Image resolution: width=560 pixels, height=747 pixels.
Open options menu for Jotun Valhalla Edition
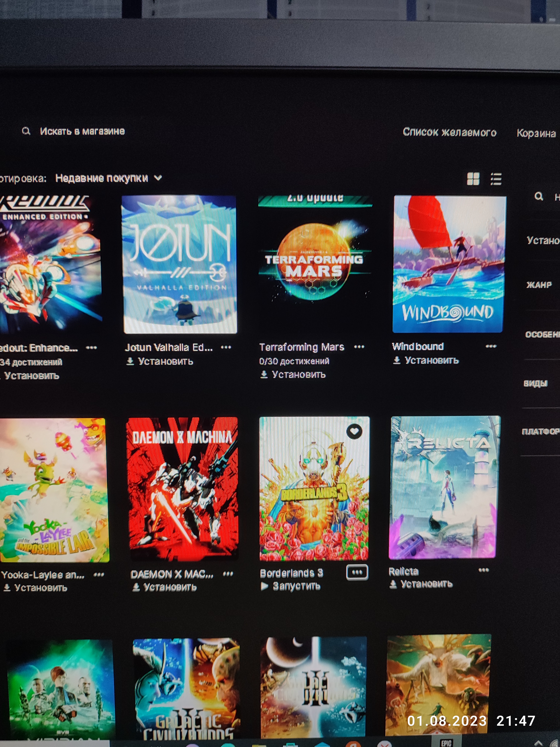226,347
